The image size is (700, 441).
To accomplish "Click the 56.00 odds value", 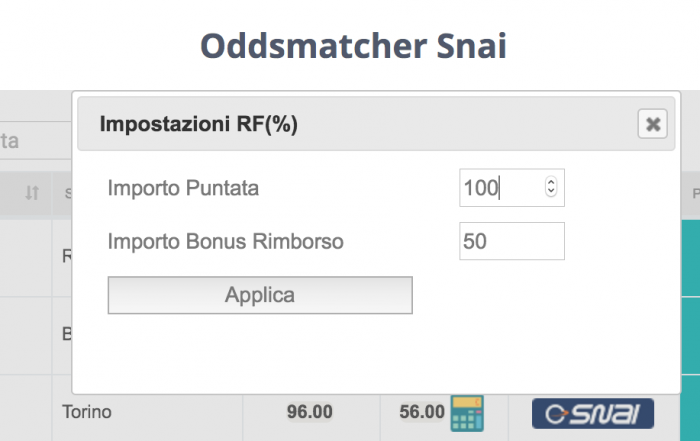I will pyautogui.click(x=422, y=412).
